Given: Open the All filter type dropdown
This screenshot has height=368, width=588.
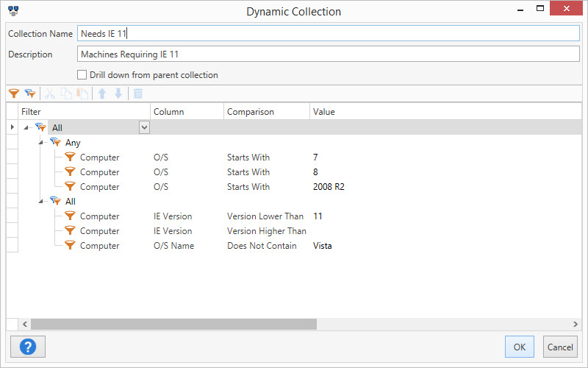Looking at the screenshot, I should (x=144, y=127).
